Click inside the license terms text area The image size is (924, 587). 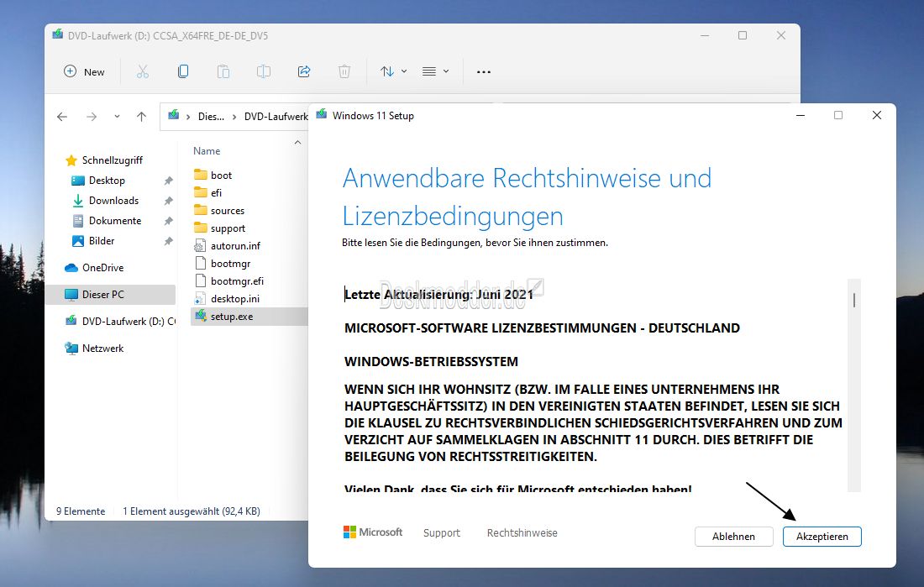594,386
